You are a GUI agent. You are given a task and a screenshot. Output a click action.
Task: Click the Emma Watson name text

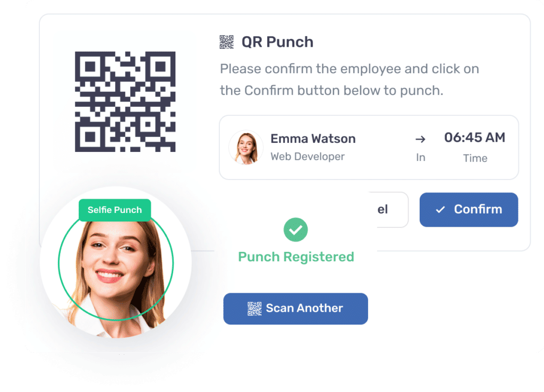(313, 139)
